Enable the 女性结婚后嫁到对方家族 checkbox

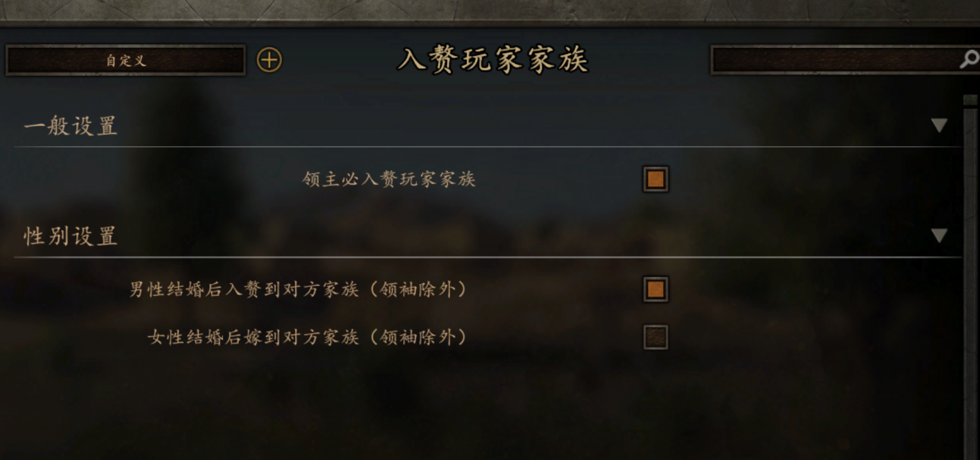tap(655, 339)
